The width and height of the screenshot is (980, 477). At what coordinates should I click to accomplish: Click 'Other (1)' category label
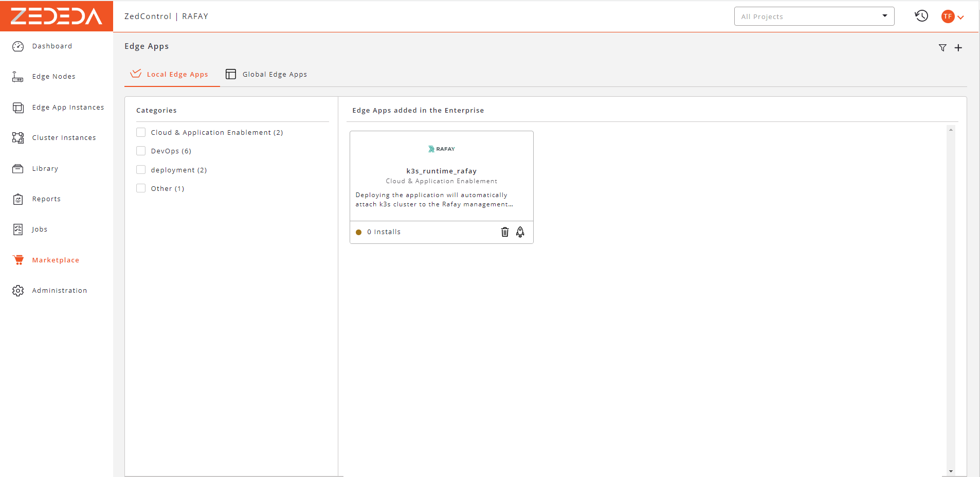click(x=167, y=188)
